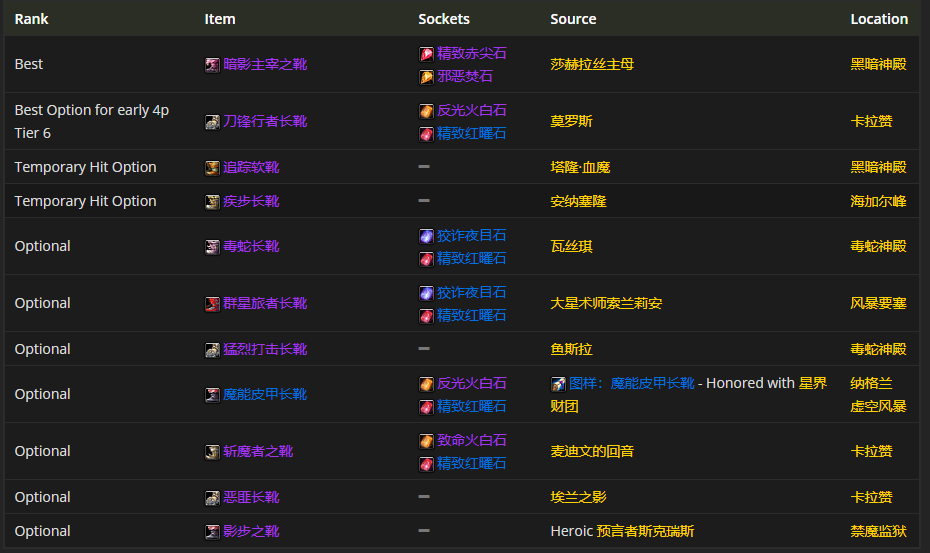The height and width of the screenshot is (553, 930).
Task: Open the 禁魔监狱 location link
Action: click(878, 532)
